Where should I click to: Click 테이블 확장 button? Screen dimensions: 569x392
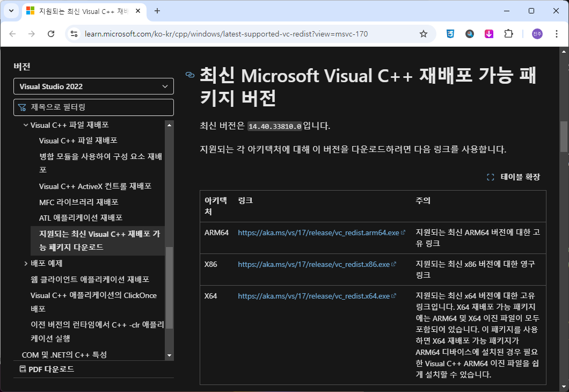tap(514, 177)
